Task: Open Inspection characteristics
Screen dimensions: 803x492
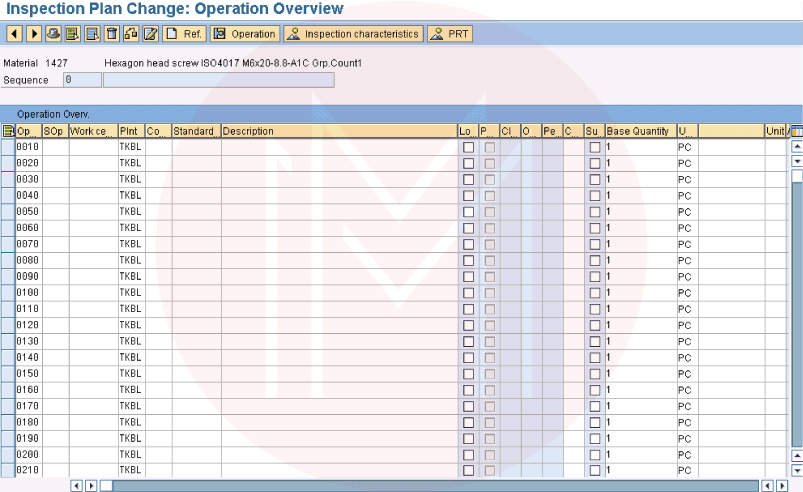Action: coord(354,34)
